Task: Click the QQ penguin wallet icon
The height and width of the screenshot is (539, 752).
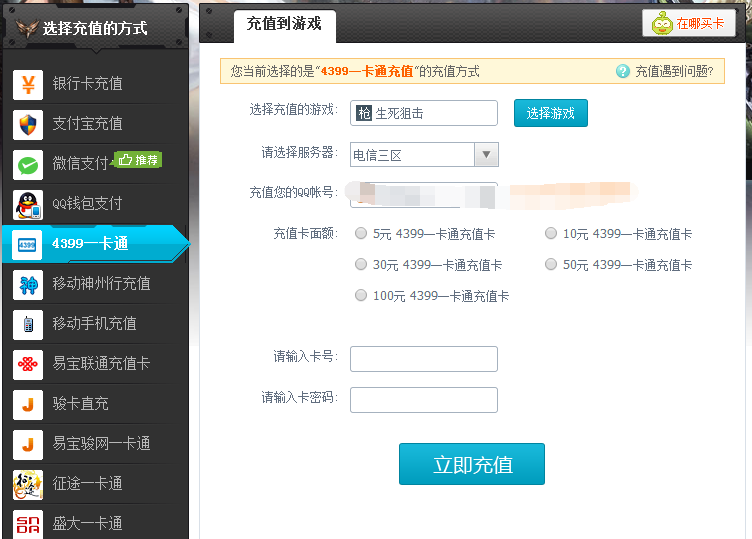Action: click(28, 205)
